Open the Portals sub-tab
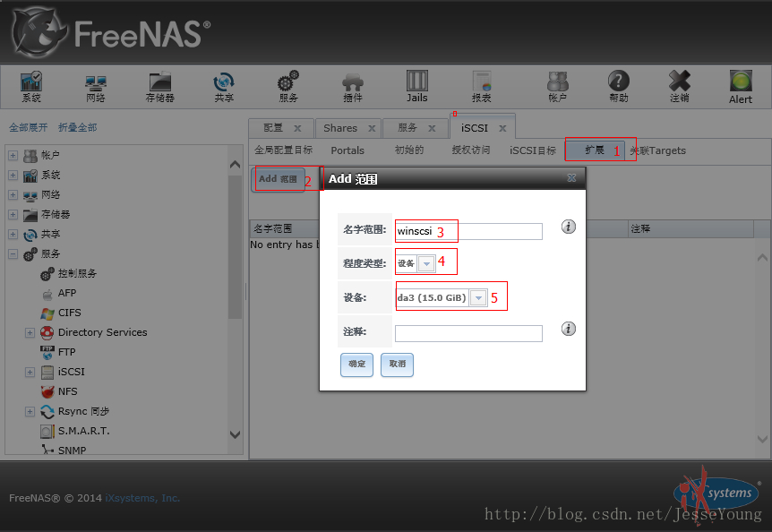Screen dimensions: 772x532 pyautogui.click(x=347, y=150)
